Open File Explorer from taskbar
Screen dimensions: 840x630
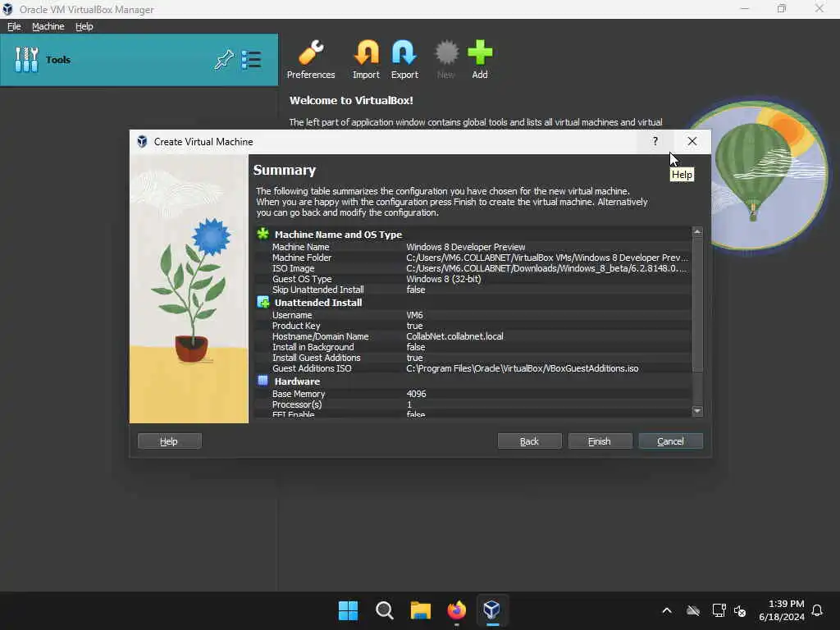[421, 610]
